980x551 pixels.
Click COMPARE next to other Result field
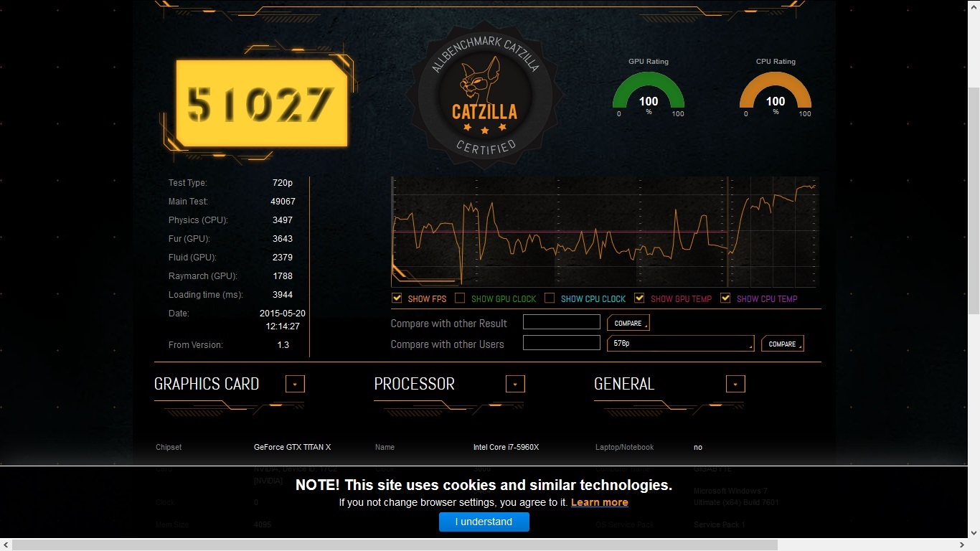[628, 323]
